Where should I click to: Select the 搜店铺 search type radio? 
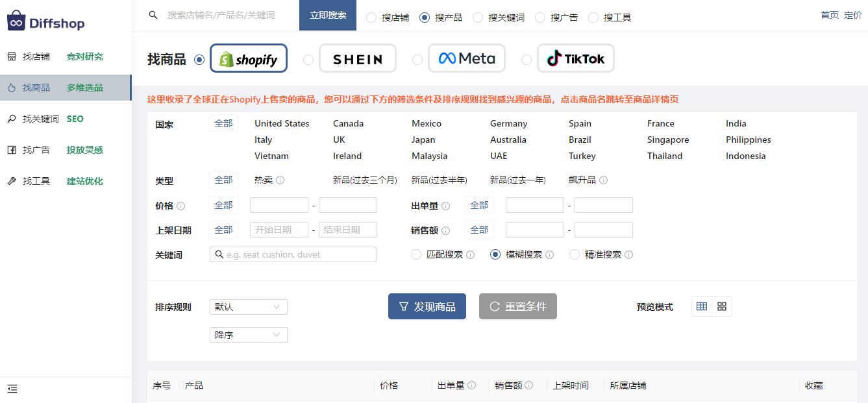tap(371, 18)
